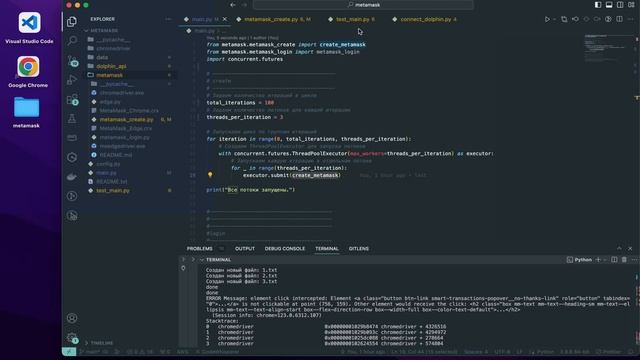
Task: Open the OUTPUT panel tab
Action: point(245,249)
